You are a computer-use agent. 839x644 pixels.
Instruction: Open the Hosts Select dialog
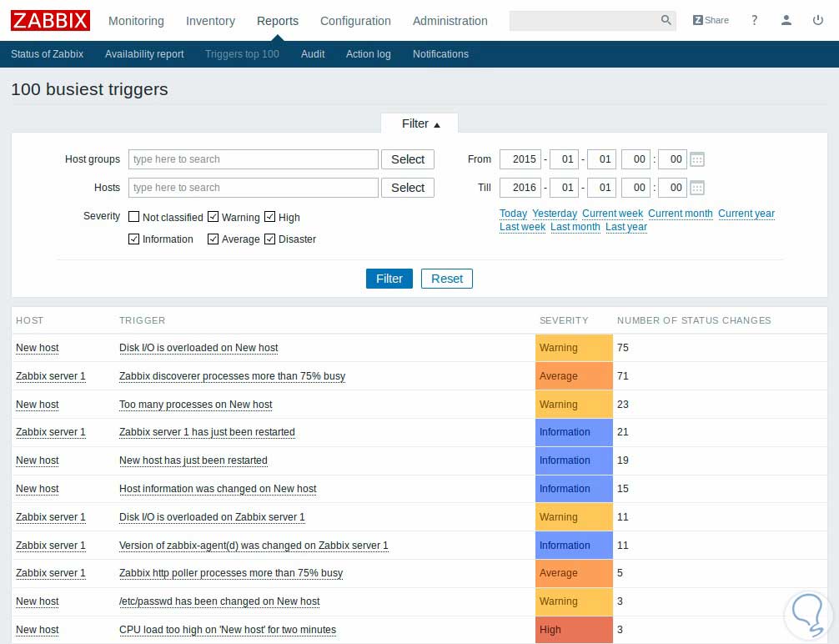click(407, 187)
